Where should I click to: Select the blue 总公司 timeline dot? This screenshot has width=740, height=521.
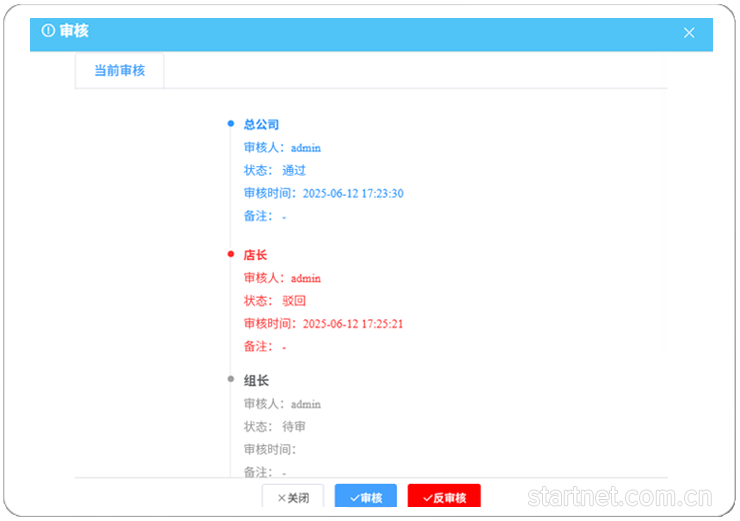click(230, 124)
